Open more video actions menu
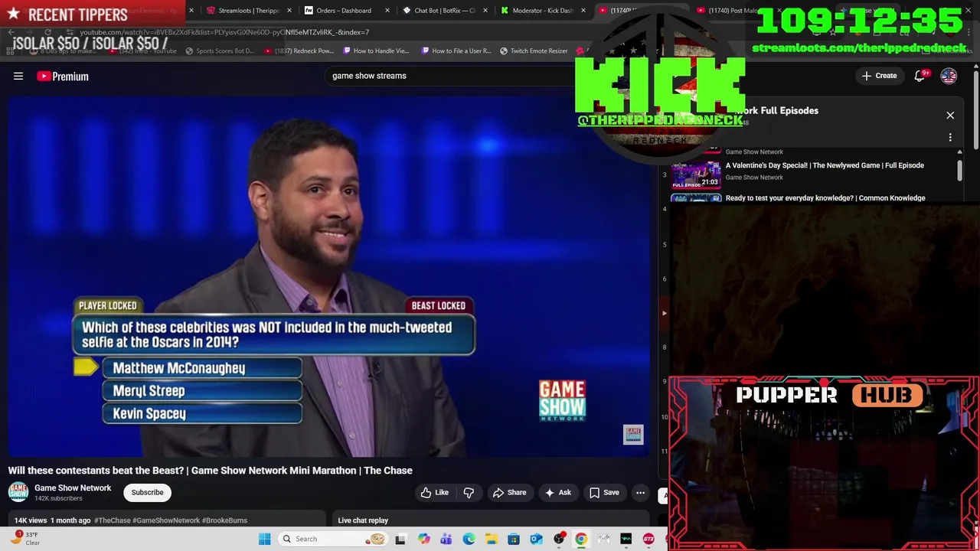 [641, 493]
